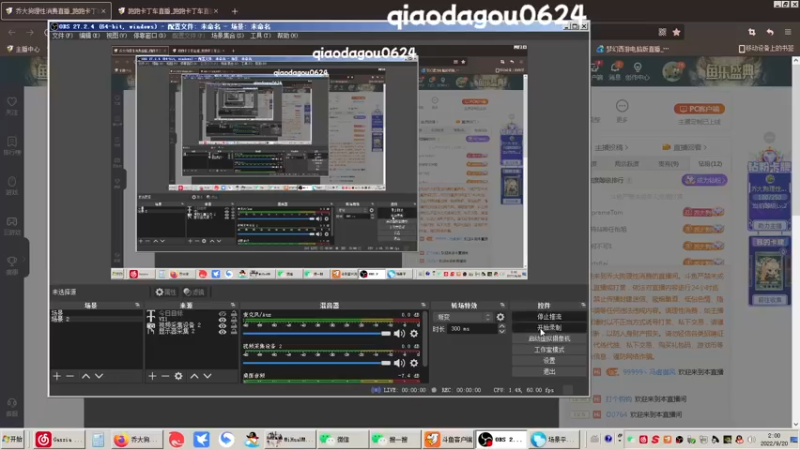Toggle lock on the 今日目标 source
Screen dimensions: 800x450
234,314
